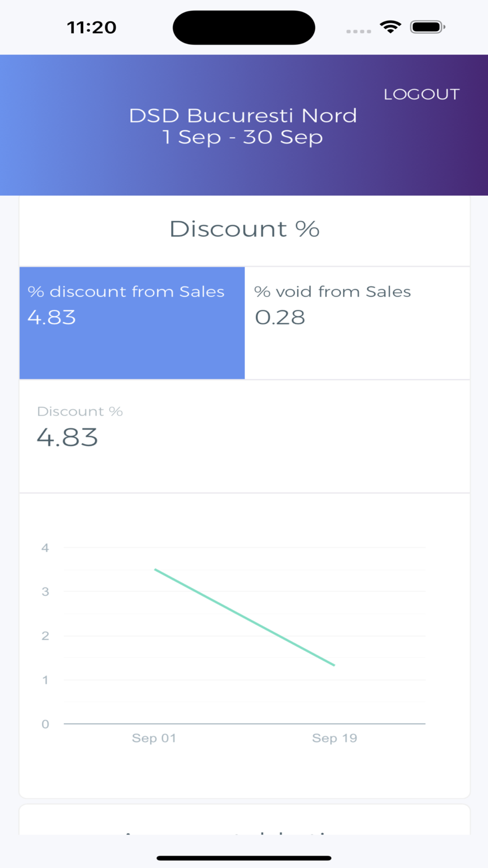
Task: Tap the y-axis label 2
Action: pos(45,636)
